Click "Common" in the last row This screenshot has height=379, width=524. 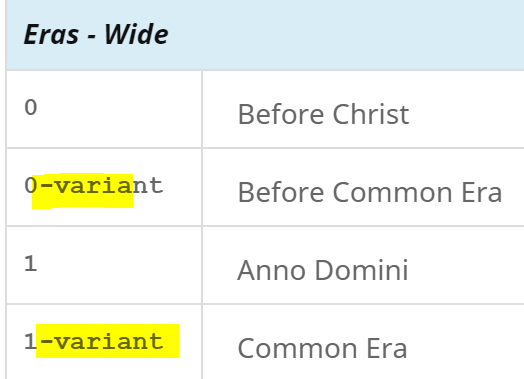[x=297, y=348]
